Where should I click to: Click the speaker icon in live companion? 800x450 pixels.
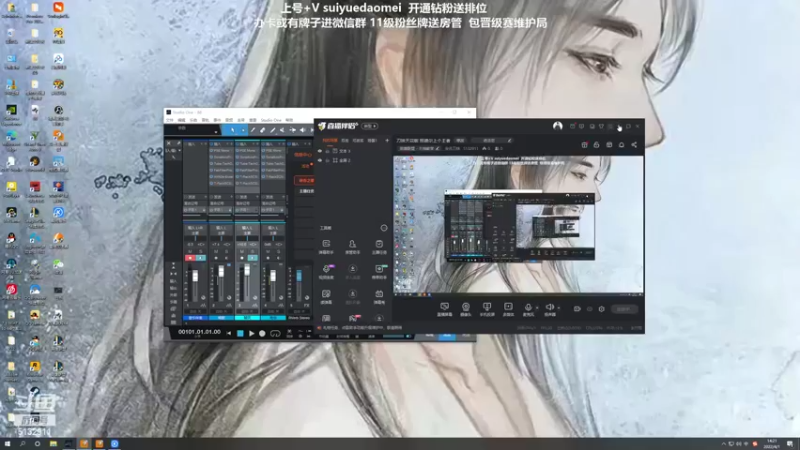[x=549, y=307]
